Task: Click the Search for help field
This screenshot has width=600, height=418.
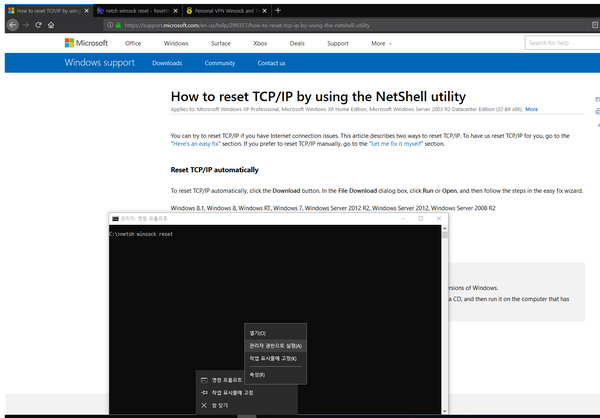Action: [x=562, y=43]
